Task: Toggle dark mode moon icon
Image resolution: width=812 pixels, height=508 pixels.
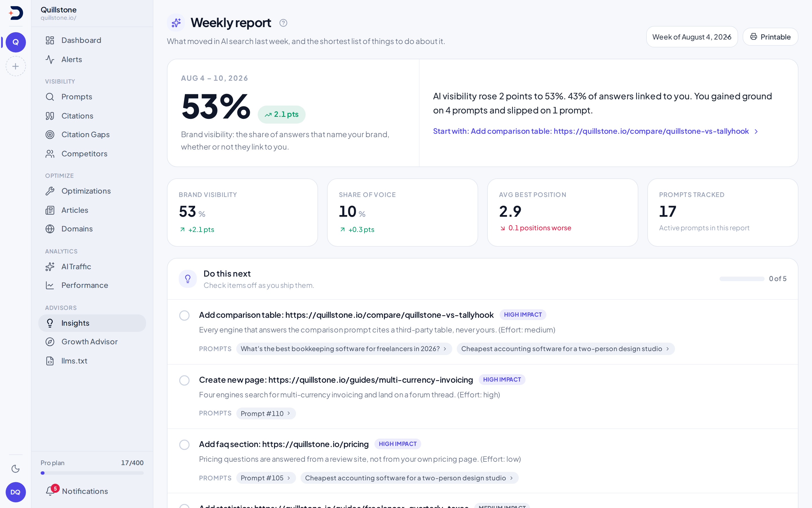Action: pyautogui.click(x=16, y=469)
